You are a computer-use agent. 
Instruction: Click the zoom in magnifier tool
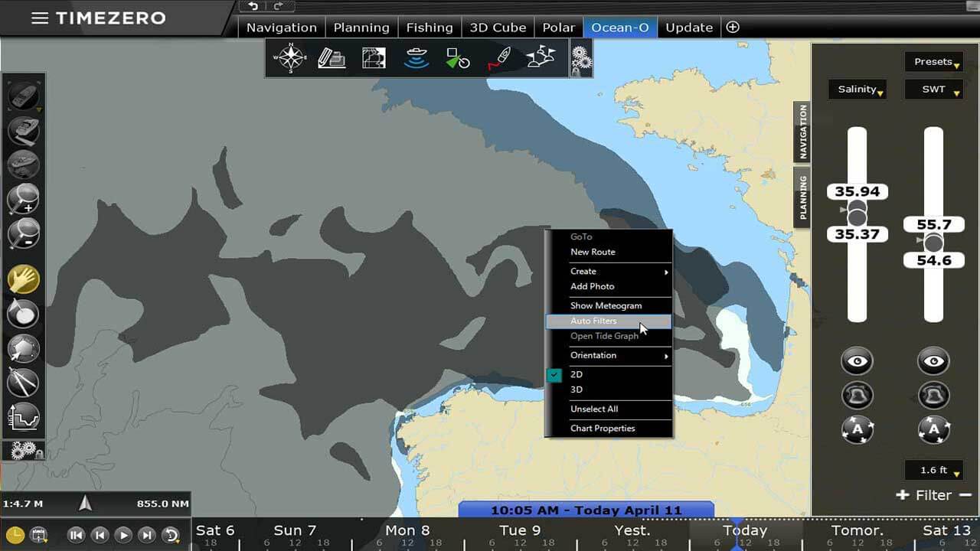(x=23, y=199)
